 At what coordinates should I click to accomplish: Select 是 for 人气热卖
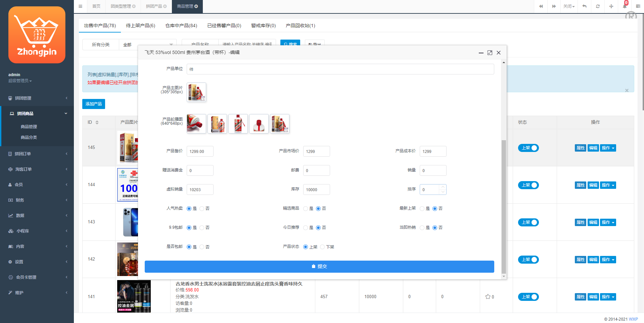[189, 208]
